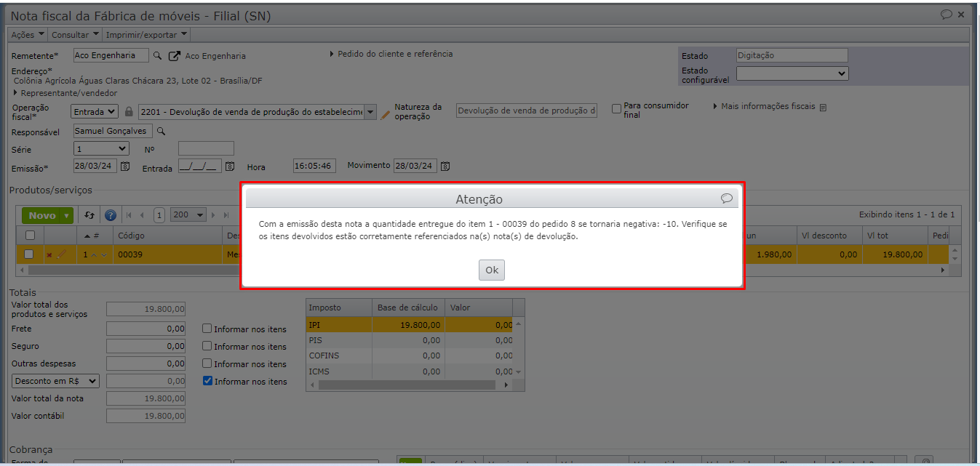The image size is (980, 466).
Task: Edit item 00039 with the pencil icon
Action: pyautogui.click(x=62, y=254)
